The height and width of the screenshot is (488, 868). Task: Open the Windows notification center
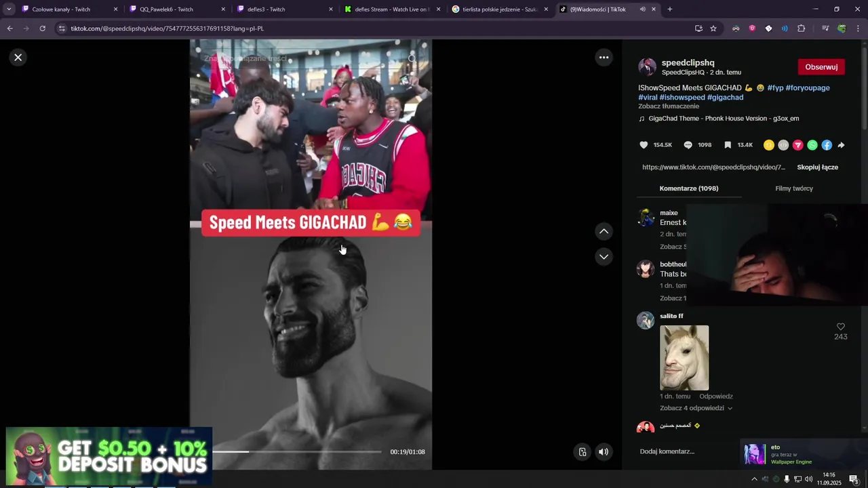click(854, 479)
